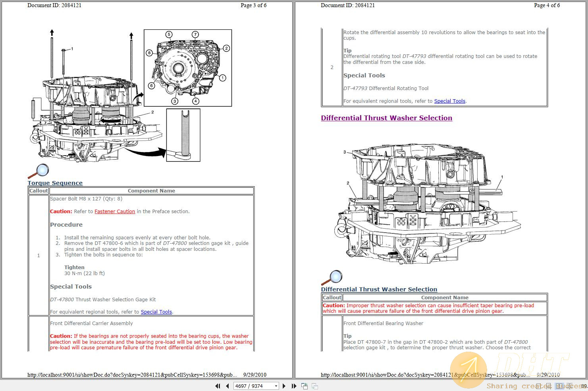This screenshot has height=391, width=588.
Task: Click the go-to-next-view icon
Action: (x=314, y=386)
